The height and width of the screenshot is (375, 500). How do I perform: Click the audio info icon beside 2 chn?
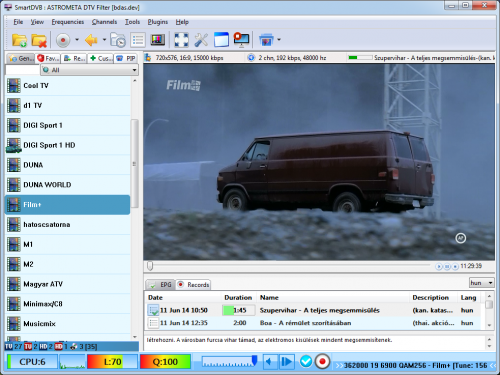pyautogui.click(x=251, y=58)
